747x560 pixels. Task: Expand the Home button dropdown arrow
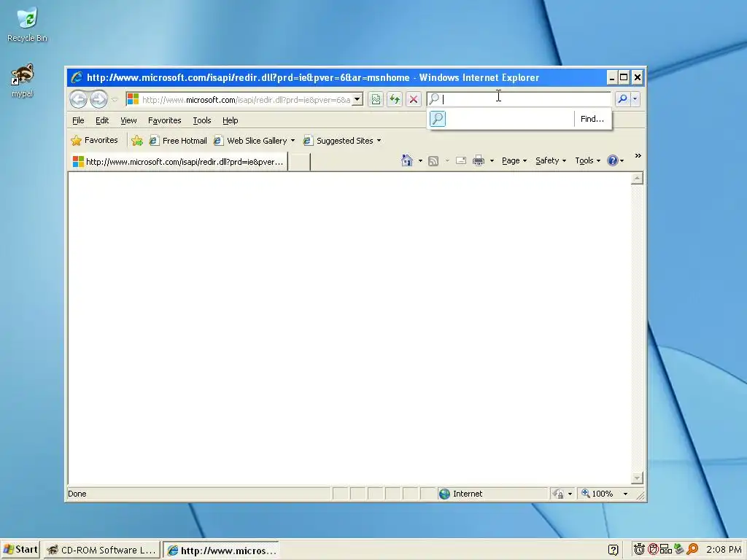point(420,161)
